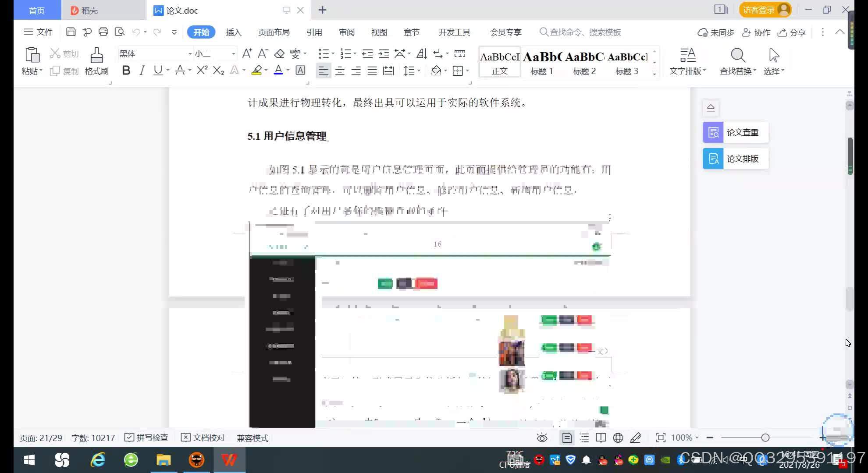The image size is (868, 473).
Task: Click the Copy button
Action: pos(64,71)
